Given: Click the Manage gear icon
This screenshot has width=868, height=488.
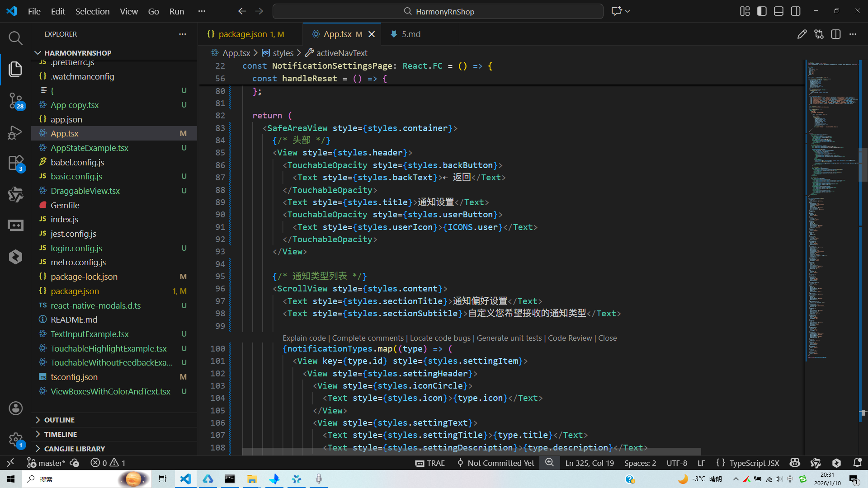Looking at the screenshot, I should (x=15, y=439).
